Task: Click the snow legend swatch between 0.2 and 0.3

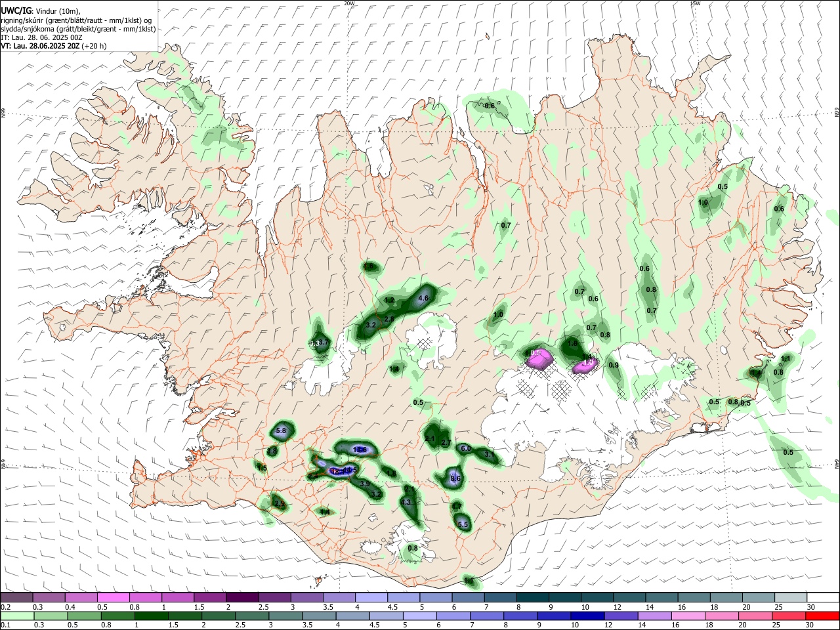Action: point(17,597)
